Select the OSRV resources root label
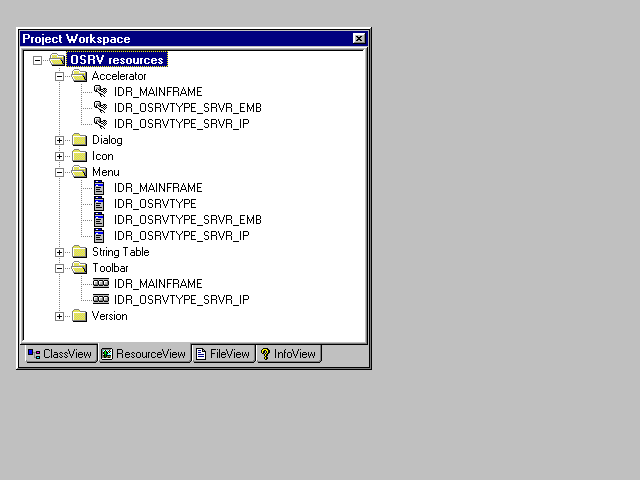 click(x=116, y=60)
